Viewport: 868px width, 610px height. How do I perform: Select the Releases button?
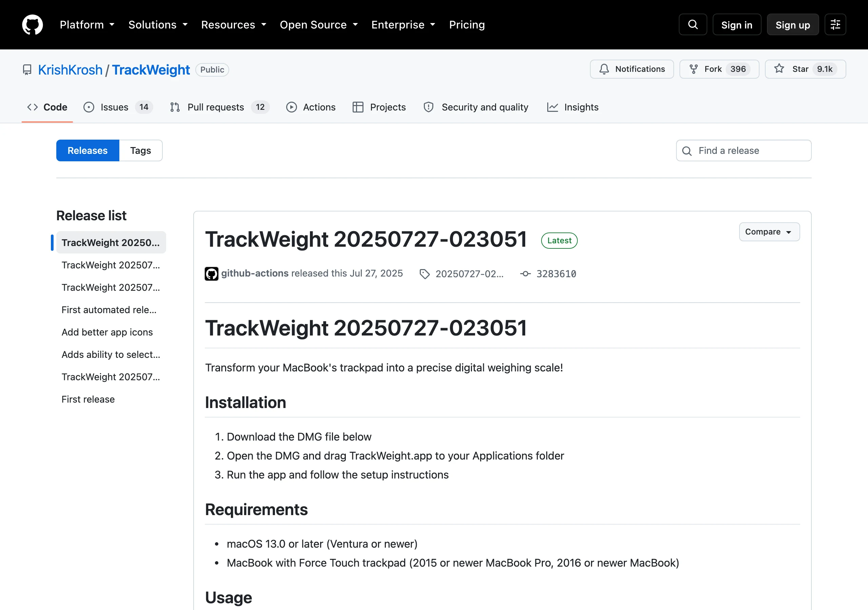point(88,150)
